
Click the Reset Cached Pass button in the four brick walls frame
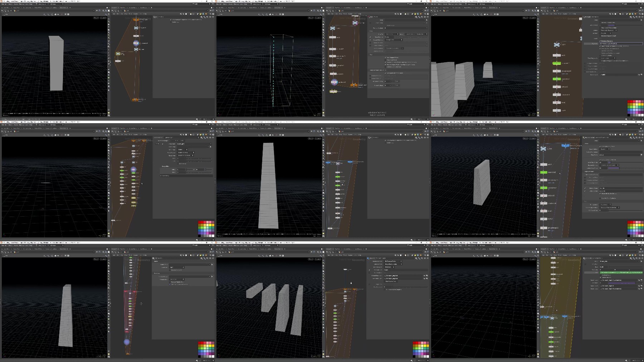pos(391,281)
